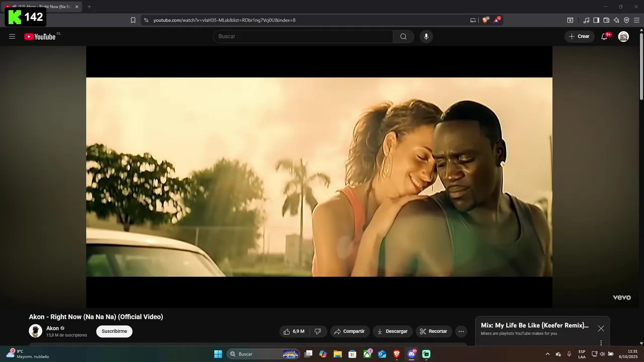Open YouTube notifications bell
Screen dimensions: 644x362
pos(604,36)
